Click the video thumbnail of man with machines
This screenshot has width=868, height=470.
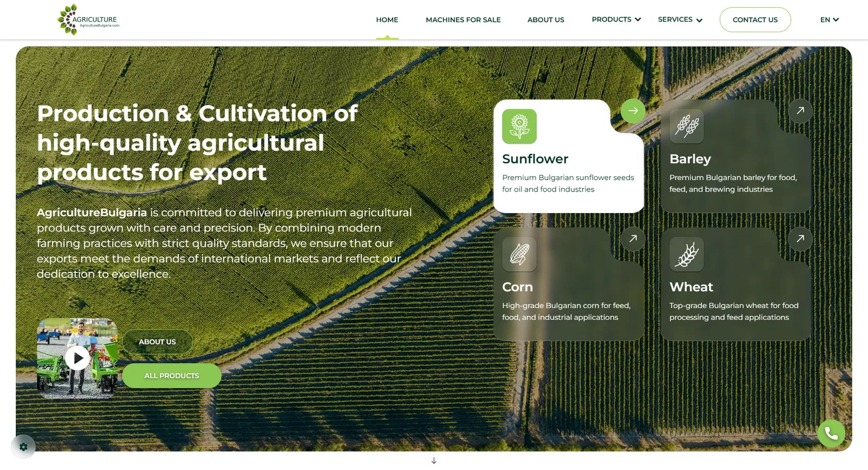click(78, 358)
